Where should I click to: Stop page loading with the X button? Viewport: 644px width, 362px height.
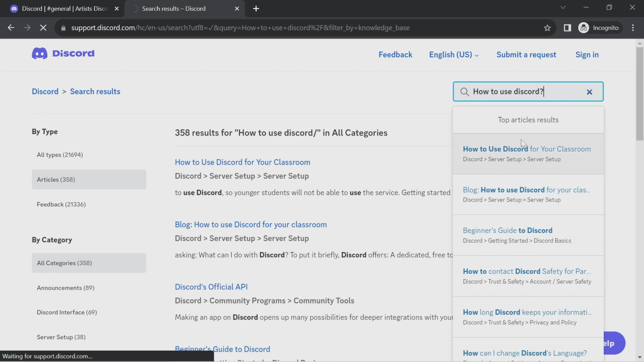[x=43, y=28]
